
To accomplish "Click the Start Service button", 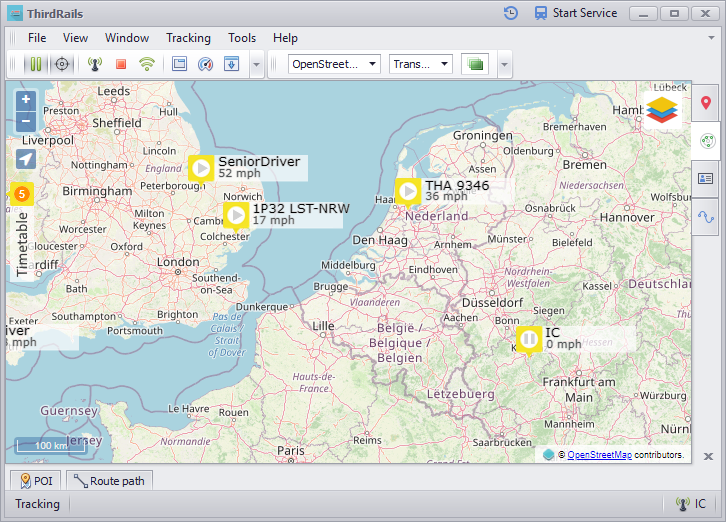I will coord(575,13).
